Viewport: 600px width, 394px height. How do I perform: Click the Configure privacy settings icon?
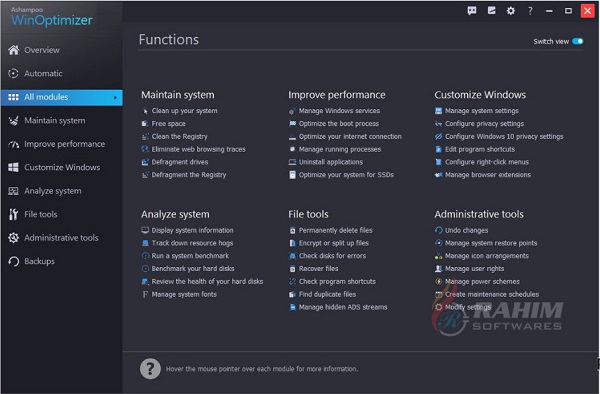coord(439,124)
